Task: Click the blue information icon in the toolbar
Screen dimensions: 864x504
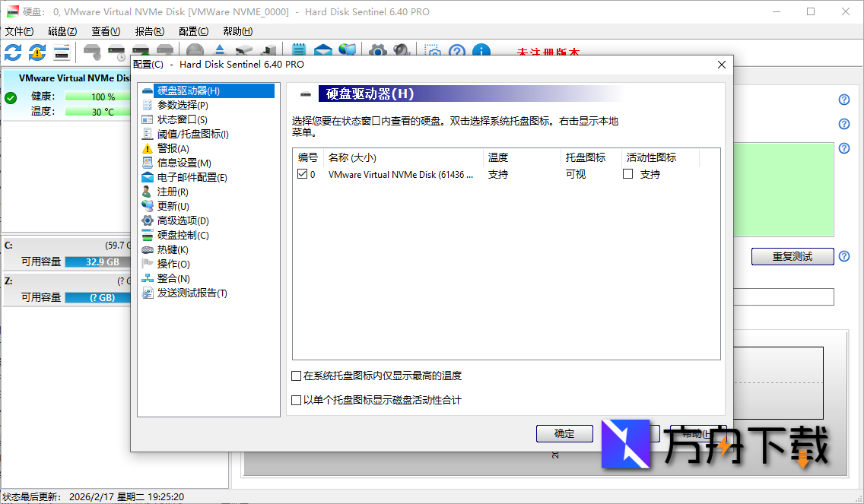Action: pos(481,52)
